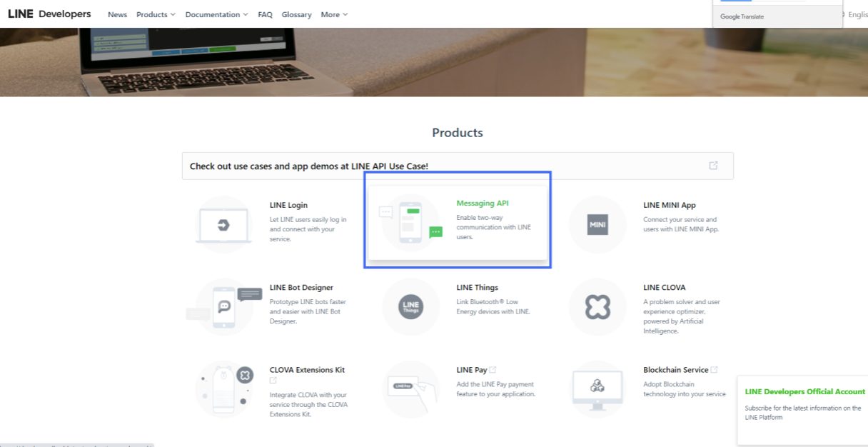Open the CLOVA Extensions Kit title
The width and height of the screenshot is (868, 447).
[307, 370]
